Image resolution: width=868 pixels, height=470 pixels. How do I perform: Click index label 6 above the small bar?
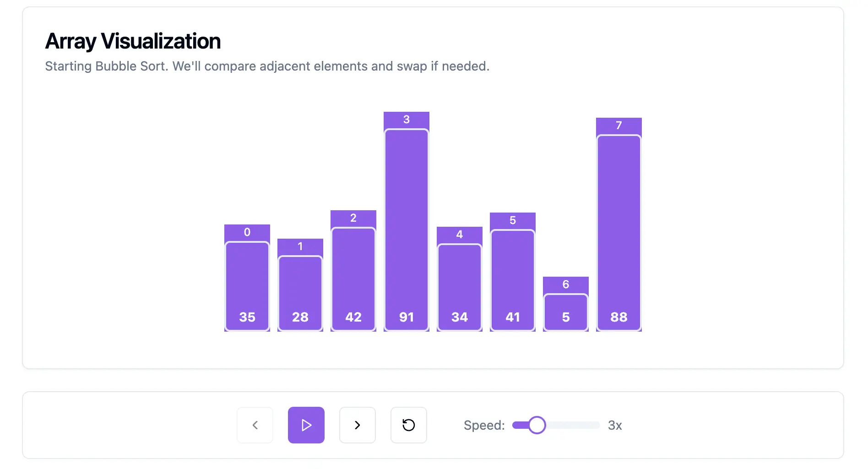[566, 284]
